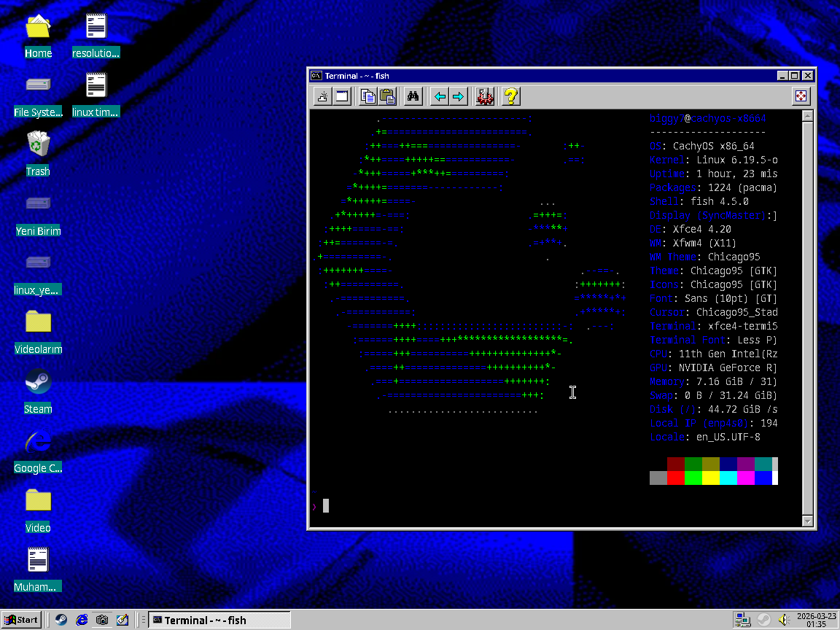The width and height of the screenshot is (840, 630).
Task: Open Help with yellow question mark icon
Action: (510, 96)
